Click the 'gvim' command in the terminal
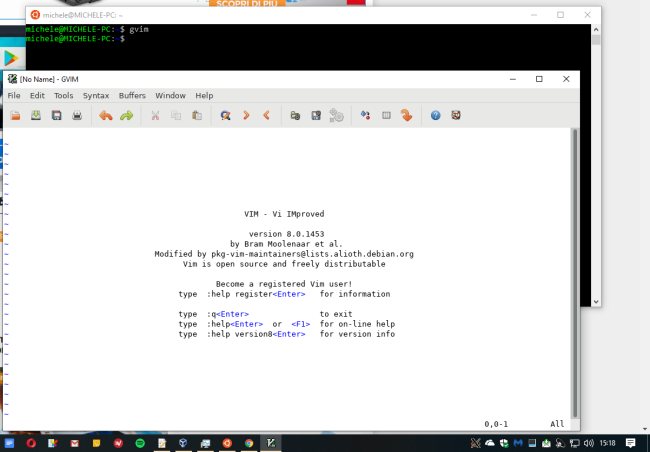Image resolution: width=650 pixels, height=452 pixels. point(139,29)
